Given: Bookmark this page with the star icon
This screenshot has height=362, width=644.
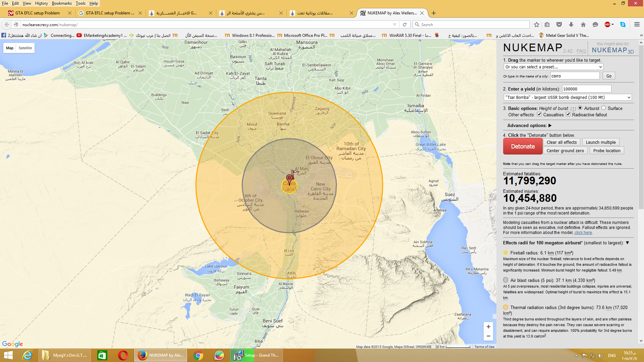Looking at the screenshot, I should (x=537, y=24).
